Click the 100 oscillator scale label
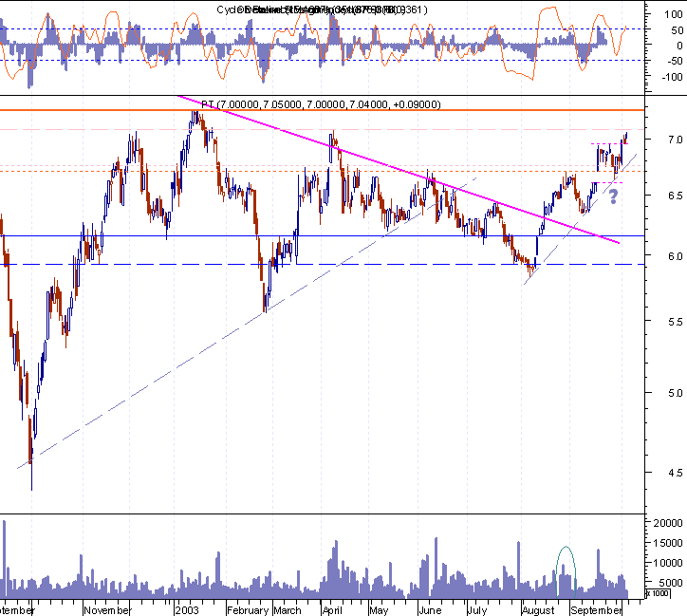This screenshot has width=687, height=616. [674, 14]
